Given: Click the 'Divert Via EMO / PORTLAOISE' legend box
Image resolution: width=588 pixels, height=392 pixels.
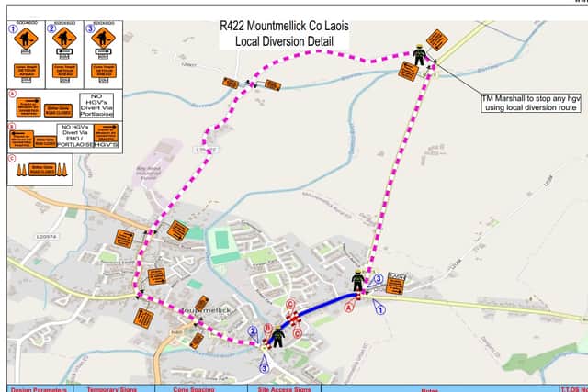Looking at the screenshot, I should point(75,136).
